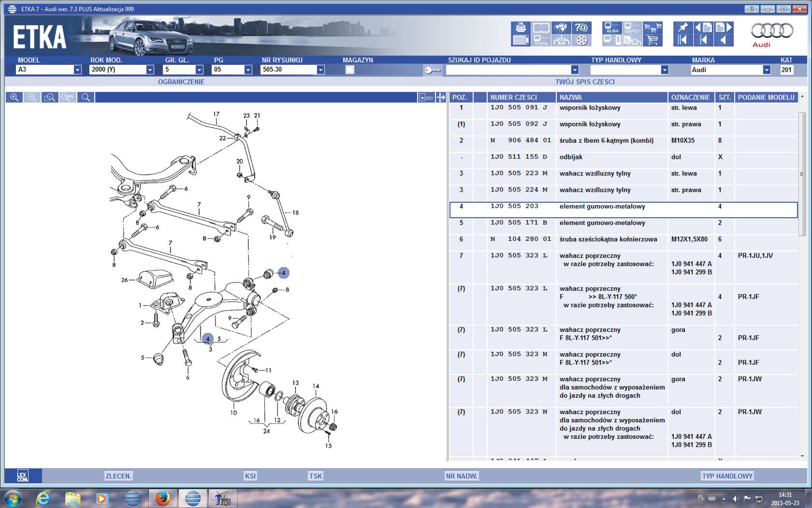Image resolution: width=812 pixels, height=508 pixels.
Task: Select the zoom-to-area magnifier tool
Action: click(x=50, y=97)
